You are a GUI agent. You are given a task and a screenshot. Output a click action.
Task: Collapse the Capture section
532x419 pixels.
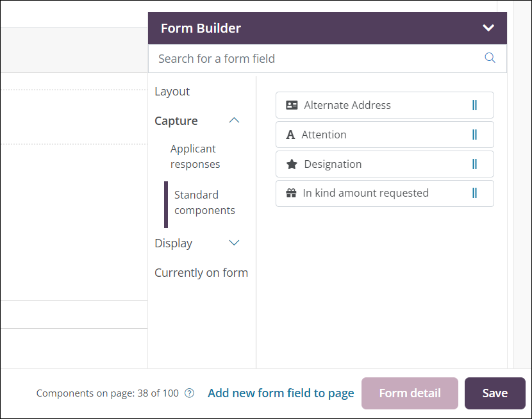tap(234, 120)
